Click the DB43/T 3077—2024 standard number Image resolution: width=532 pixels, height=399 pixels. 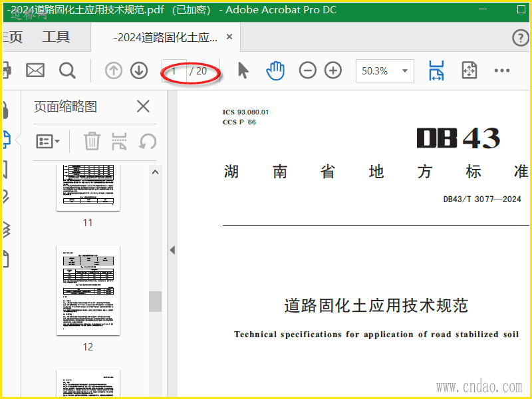point(481,199)
